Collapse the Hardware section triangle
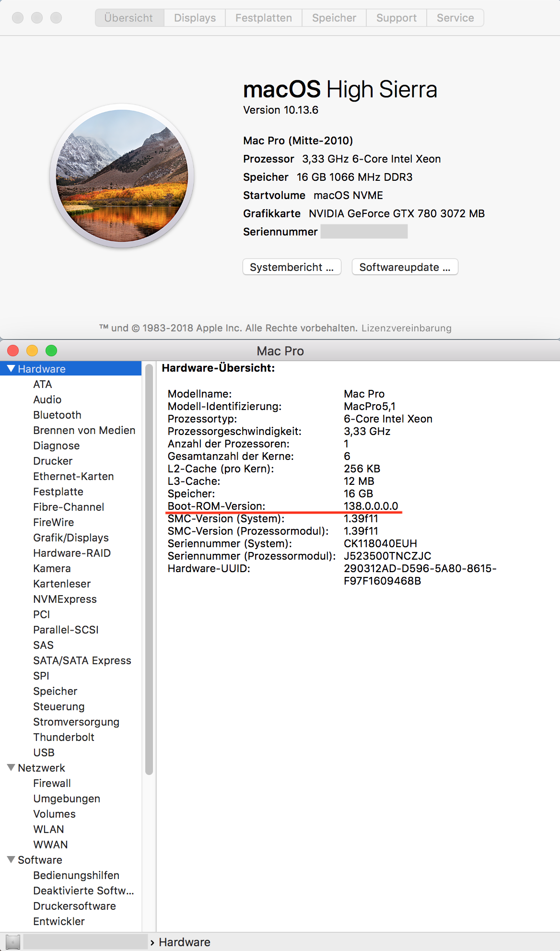 tap(11, 368)
